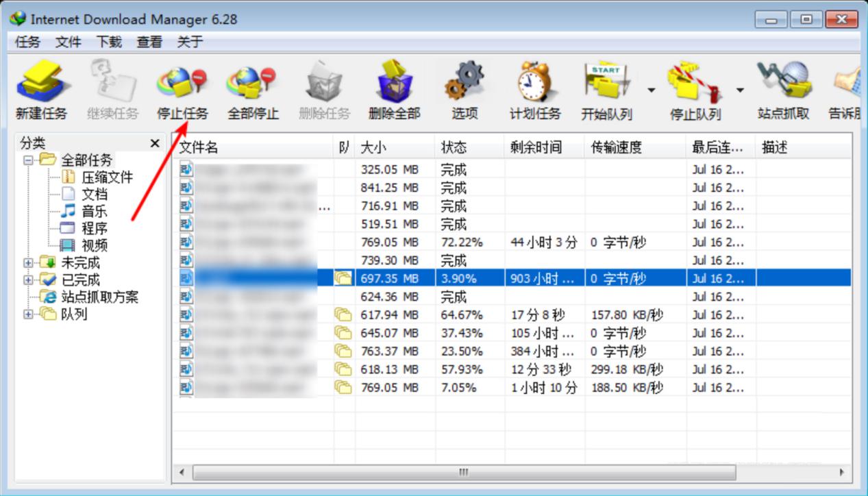Sort by 传输速度 column header
Screen dimensions: 868x496
click(x=636, y=147)
